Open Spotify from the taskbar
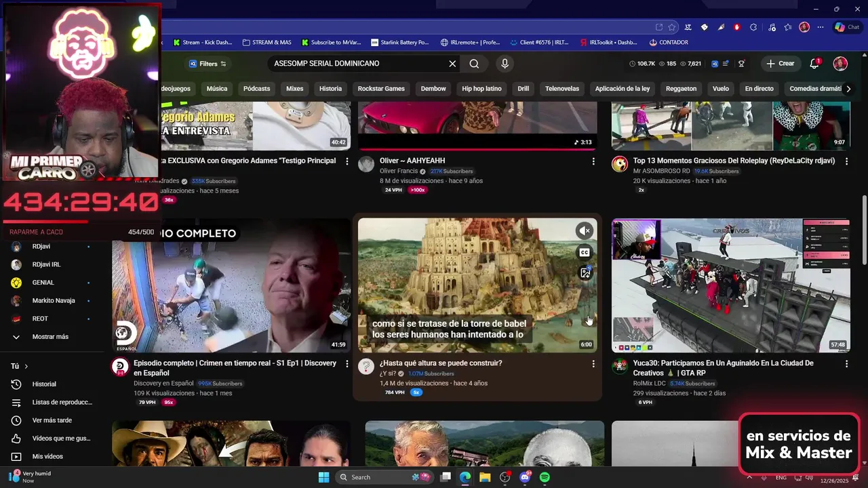The image size is (868, 488). point(545,477)
